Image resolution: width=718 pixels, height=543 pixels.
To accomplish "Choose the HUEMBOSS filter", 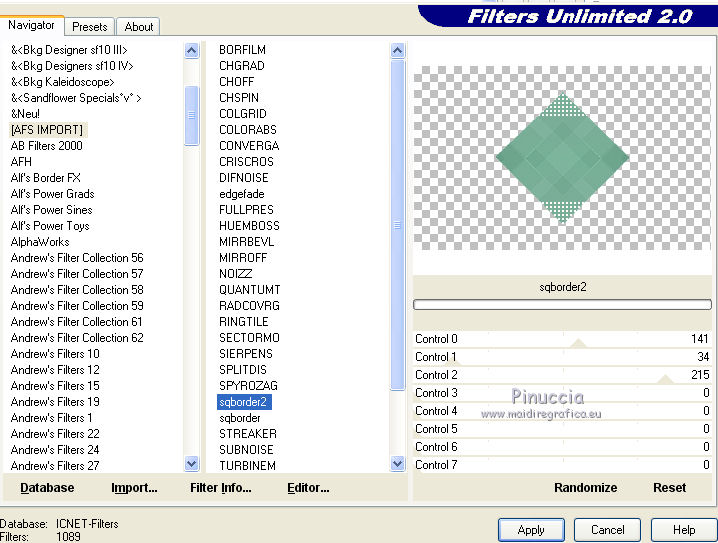I will 249,226.
